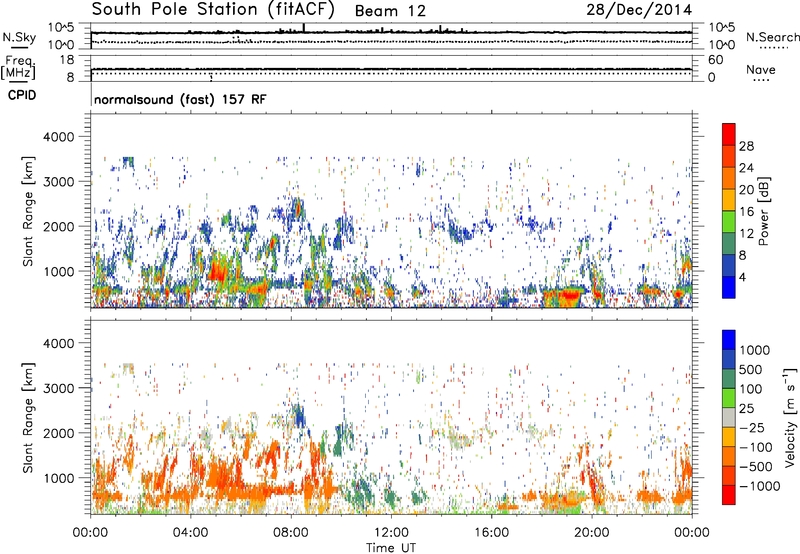Click "Power [dB]" color bar title
Viewport: 800px width, 554px height.
click(x=763, y=211)
